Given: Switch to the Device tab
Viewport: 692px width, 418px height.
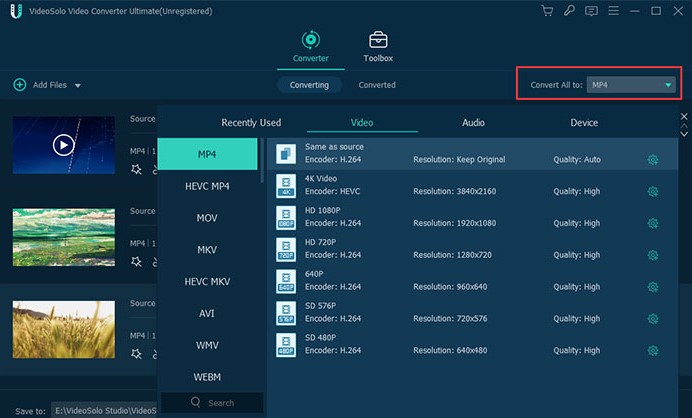Looking at the screenshot, I should click(584, 123).
